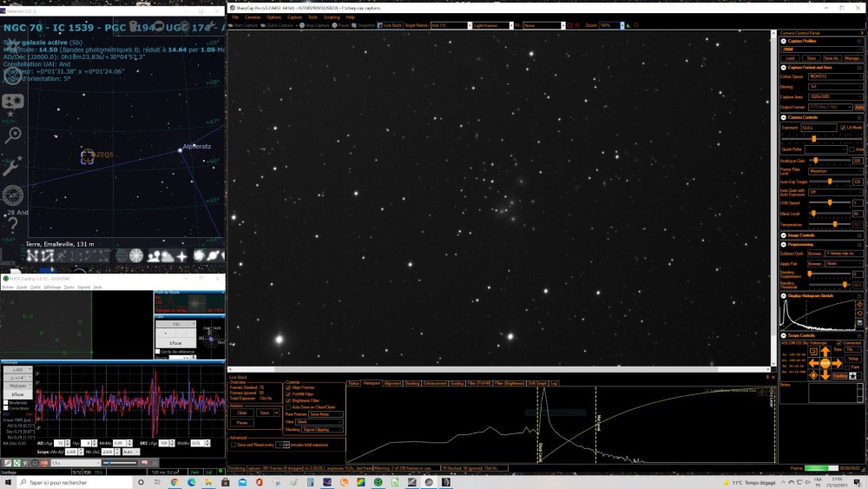Click PHD2 auto-select star icon

coord(25,463)
